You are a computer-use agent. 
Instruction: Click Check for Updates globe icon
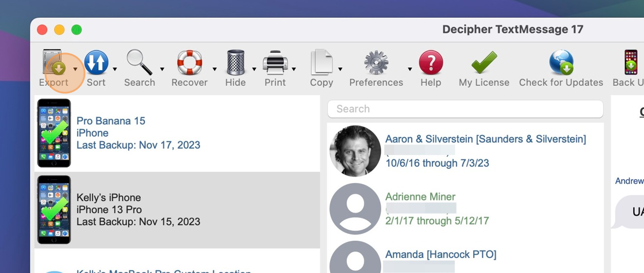coord(561,63)
